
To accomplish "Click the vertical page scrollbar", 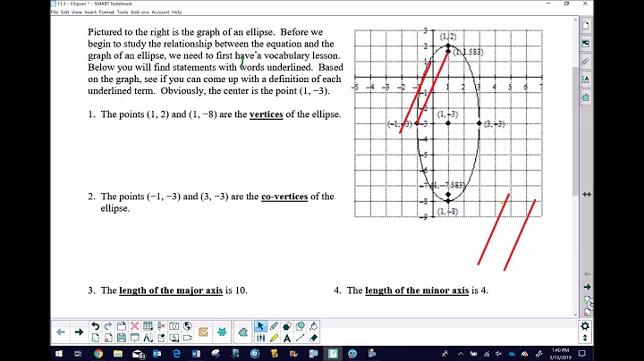I will pos(575,131).
